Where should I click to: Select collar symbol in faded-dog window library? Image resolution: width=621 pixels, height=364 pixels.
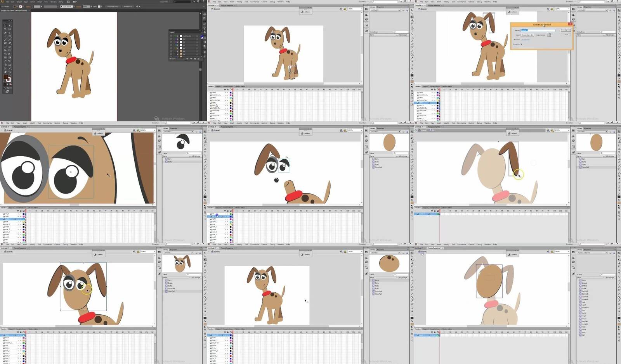584,288
